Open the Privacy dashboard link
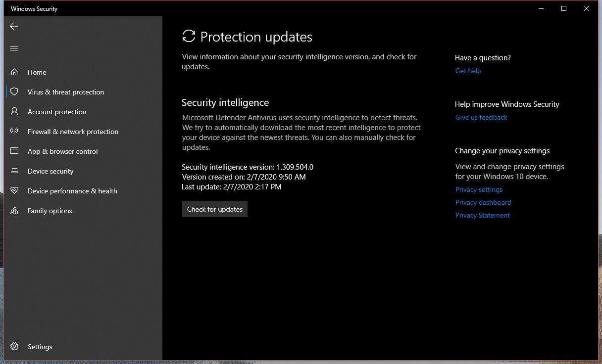Screen dimensions: 602x364 [x=483, y=202]
